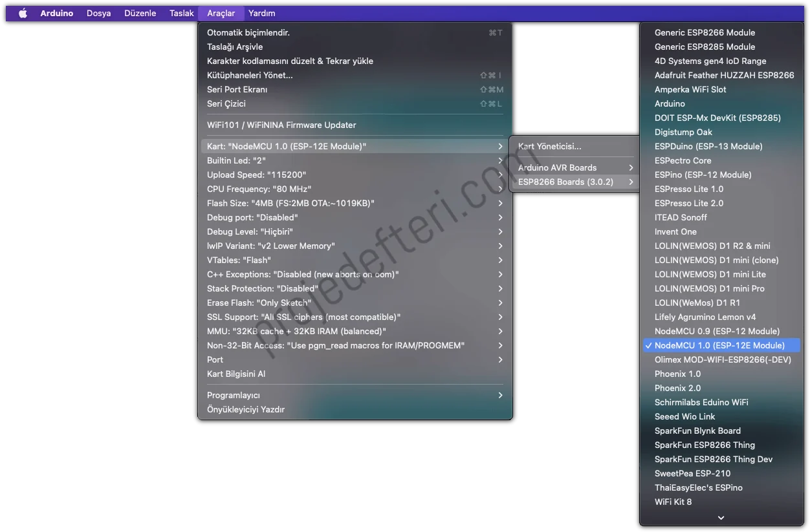Expand the Port submenu
810x532 pixels.
[355, 359]
